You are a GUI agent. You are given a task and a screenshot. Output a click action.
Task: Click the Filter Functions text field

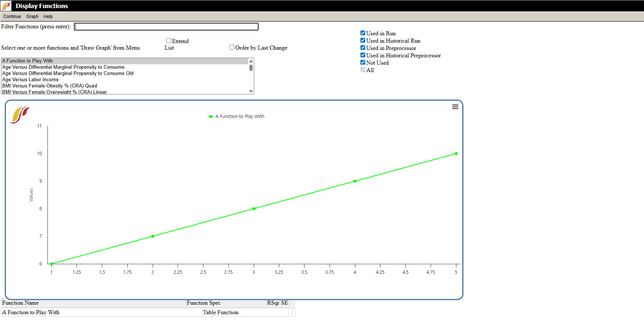(166, 26)
